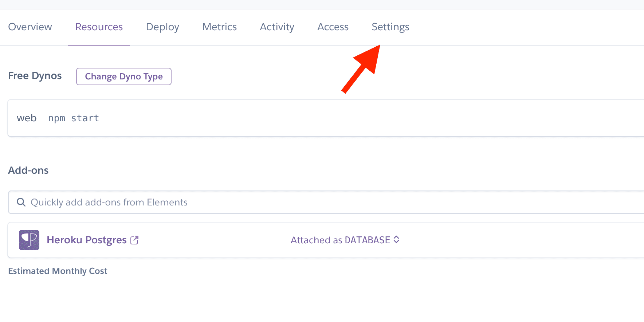
Task: Click the Free Dynos heading
Action: click(35, 76)
